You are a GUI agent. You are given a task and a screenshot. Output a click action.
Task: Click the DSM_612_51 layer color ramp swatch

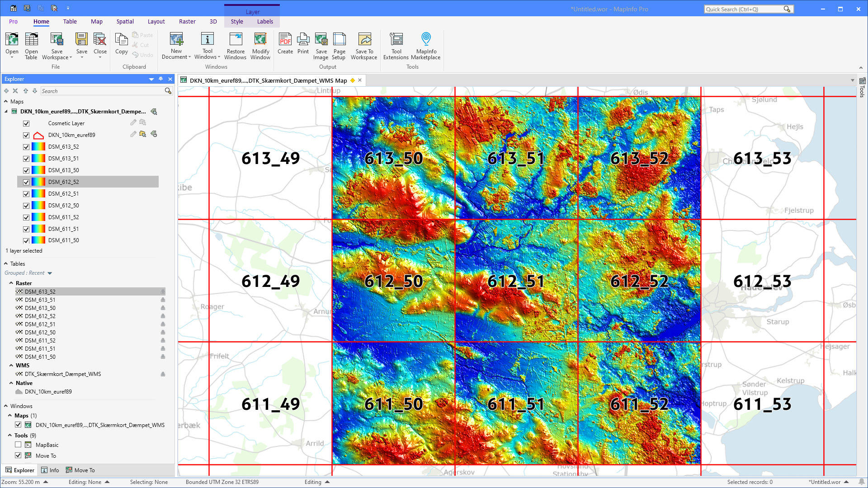pyautogui.click(x=38, y=194)
